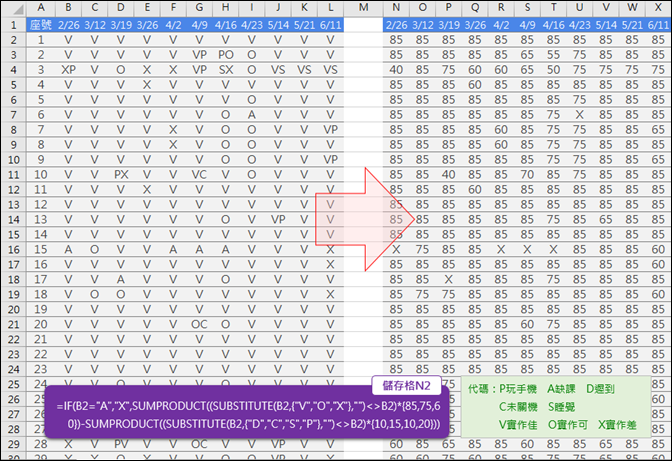Select the A cell in row 18
Image resolution: width=672 pixels, height=461 pixels.
click(x=121, y=279)
